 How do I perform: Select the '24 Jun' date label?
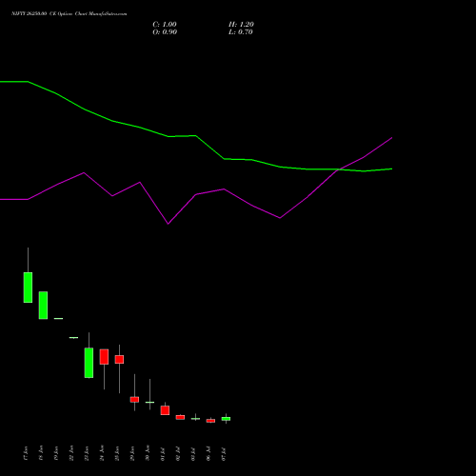click(102, 453)
